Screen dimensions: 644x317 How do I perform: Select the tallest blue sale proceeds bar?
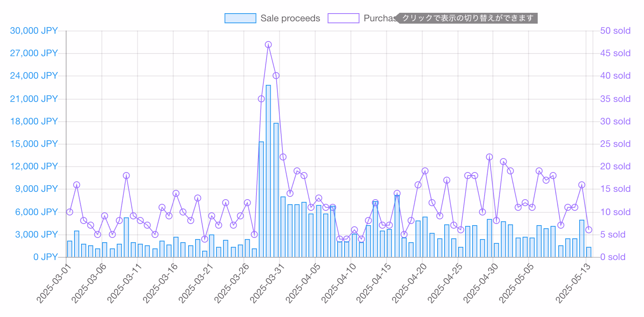point(268,171)
